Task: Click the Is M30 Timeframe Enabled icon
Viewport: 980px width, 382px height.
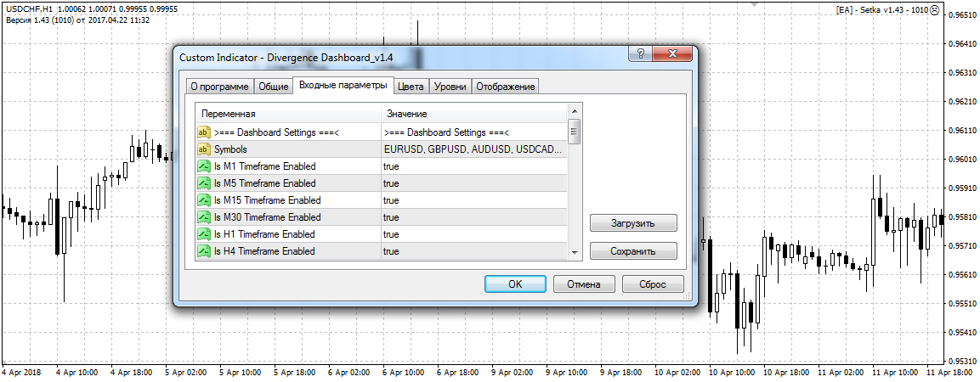Action: 204,217
